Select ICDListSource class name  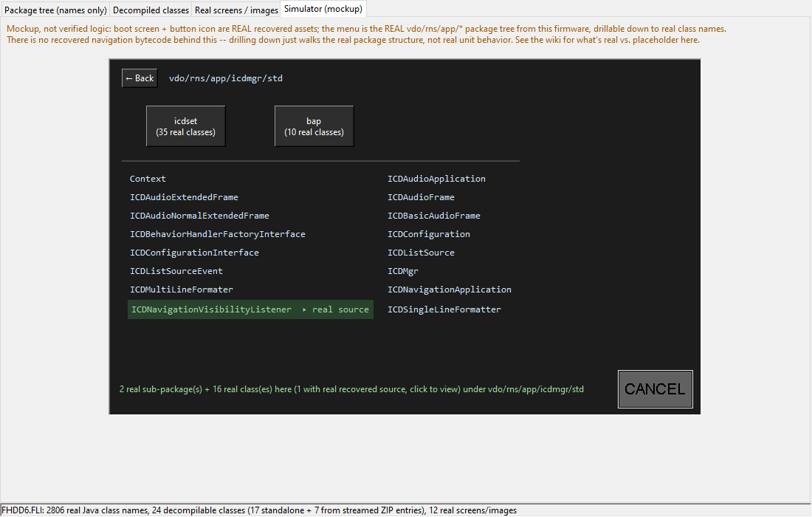coord(421,253)
